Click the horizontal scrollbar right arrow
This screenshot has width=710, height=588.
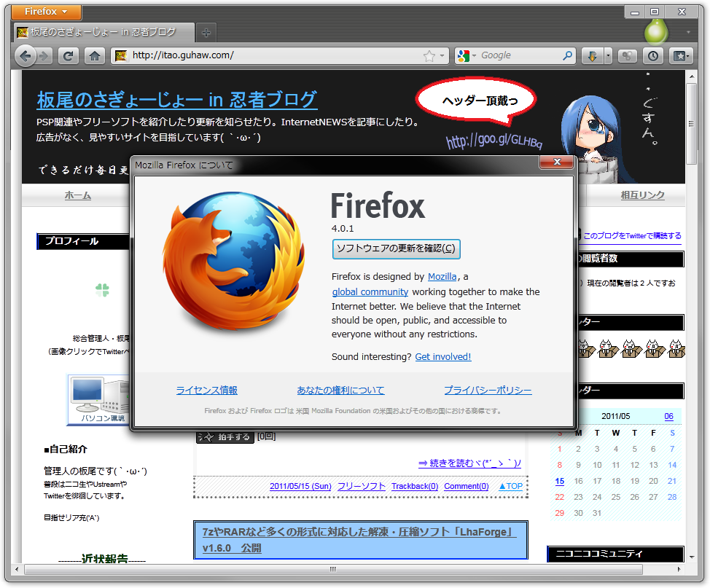coord(679,570)
